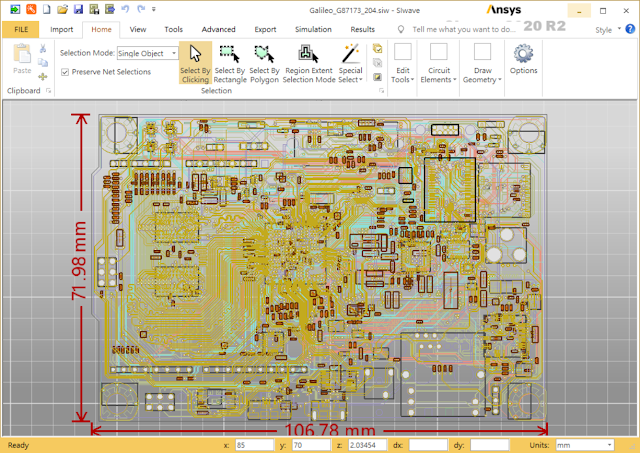Activate Select By Rectangle tool
The width and height of the screenshot is (640, 453).
pyautogui.click(x=230, y=63)
